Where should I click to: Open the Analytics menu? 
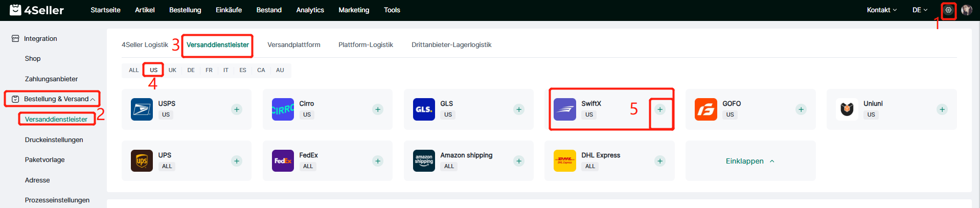click(310, 10)
